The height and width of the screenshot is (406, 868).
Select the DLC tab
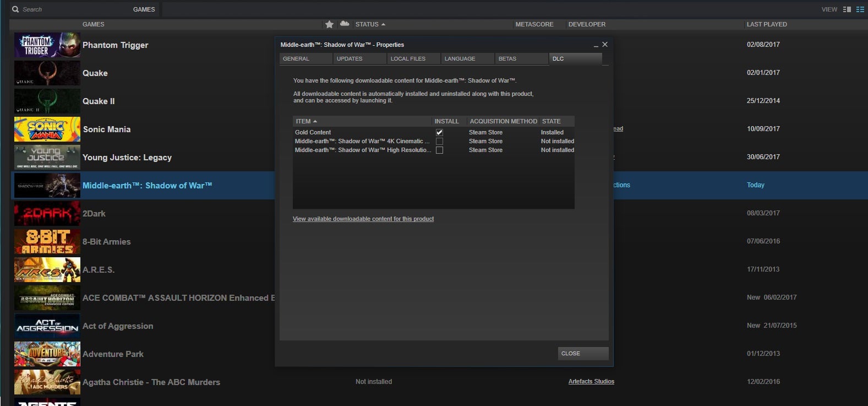point(575,58)
